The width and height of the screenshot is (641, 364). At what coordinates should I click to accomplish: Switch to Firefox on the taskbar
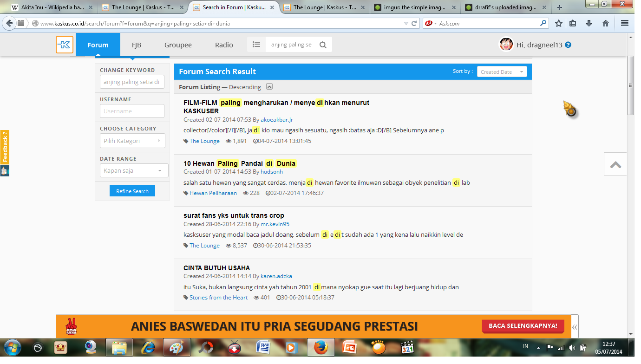[321, 347]
